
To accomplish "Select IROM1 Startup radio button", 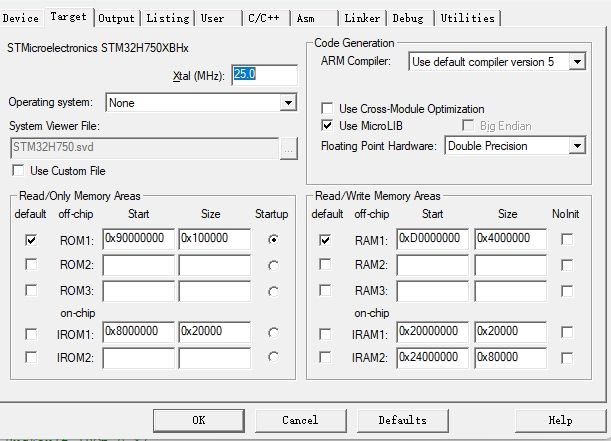I will point(274,333).
